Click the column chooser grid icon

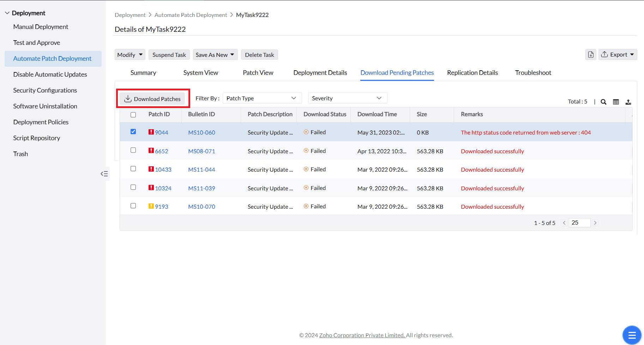click(616, 102)
